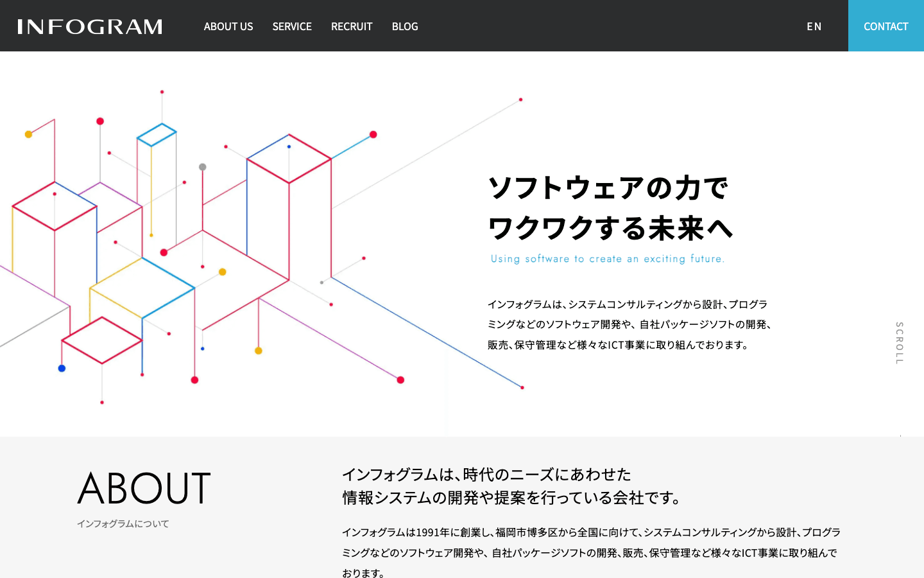Screen dimensions: 924x578
Task: Open the SERVICE menu item
Action: click(x=292, y=26)
